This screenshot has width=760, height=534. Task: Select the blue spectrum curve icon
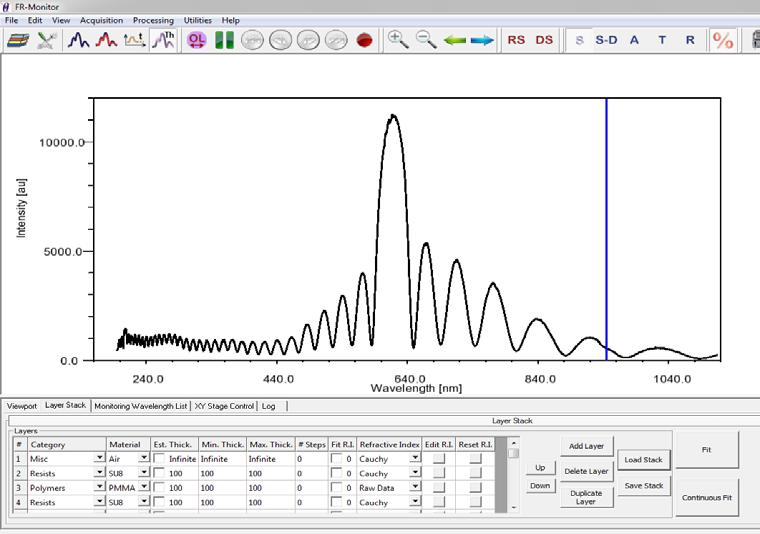78,40
